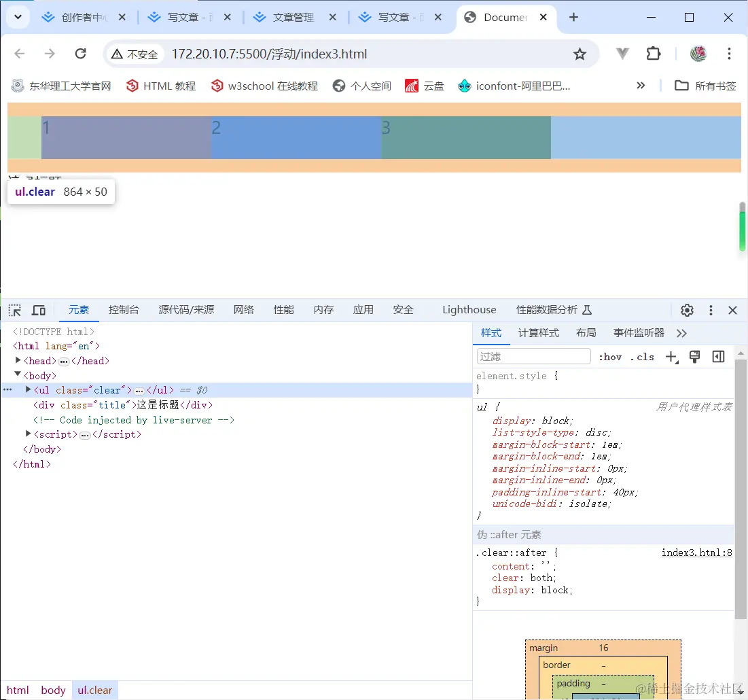Close the DevTools panel
This screenshot has width=748, height=700.
pyautogui.click(x=733, y=310)
